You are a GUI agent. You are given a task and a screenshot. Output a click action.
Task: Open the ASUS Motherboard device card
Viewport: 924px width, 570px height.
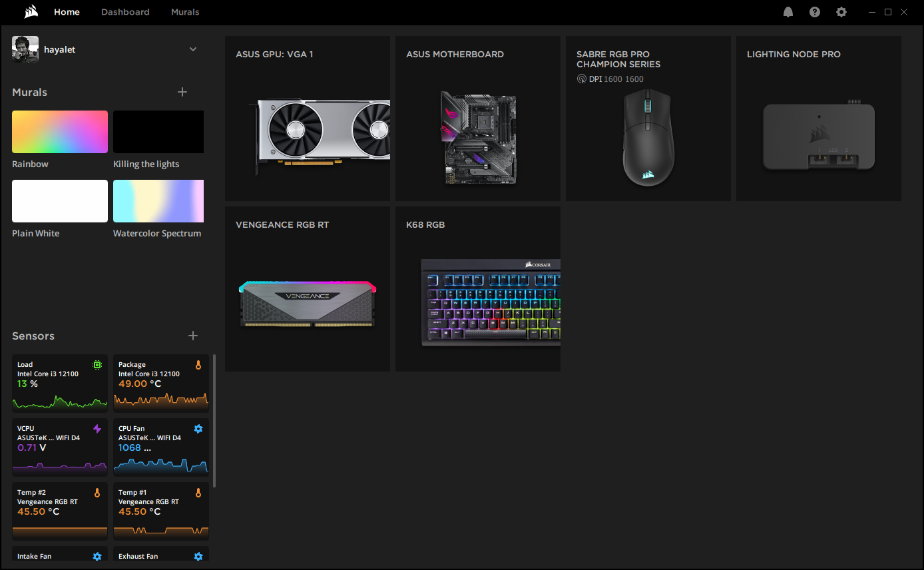click(478, 119)
